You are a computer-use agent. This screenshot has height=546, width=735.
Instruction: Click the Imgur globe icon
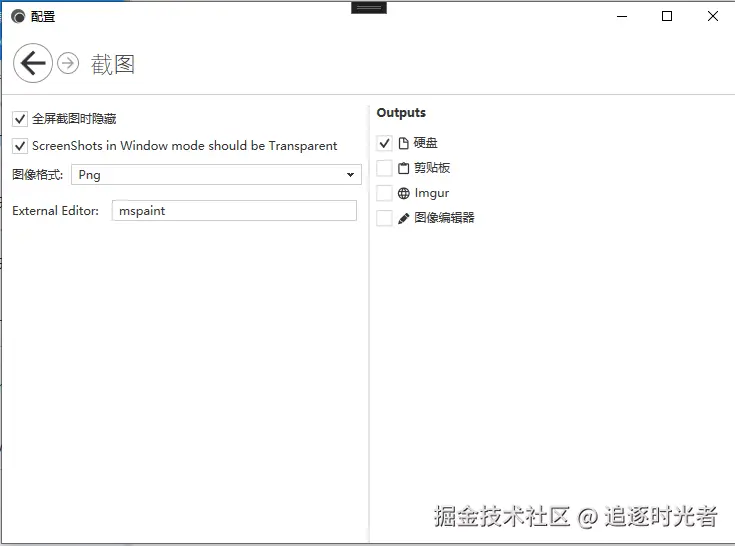[403, 193]
